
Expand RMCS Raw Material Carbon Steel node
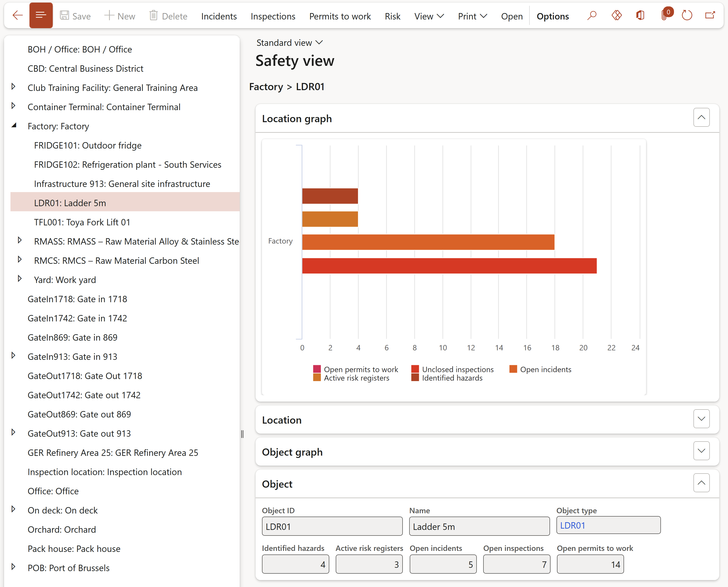click(x=20, y=259)
